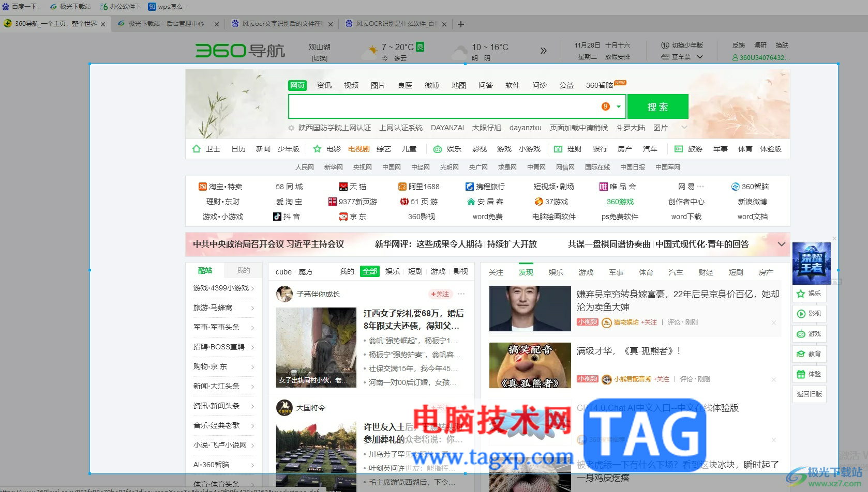
Task: Open 京东 site link
Action: coord(353,217)
